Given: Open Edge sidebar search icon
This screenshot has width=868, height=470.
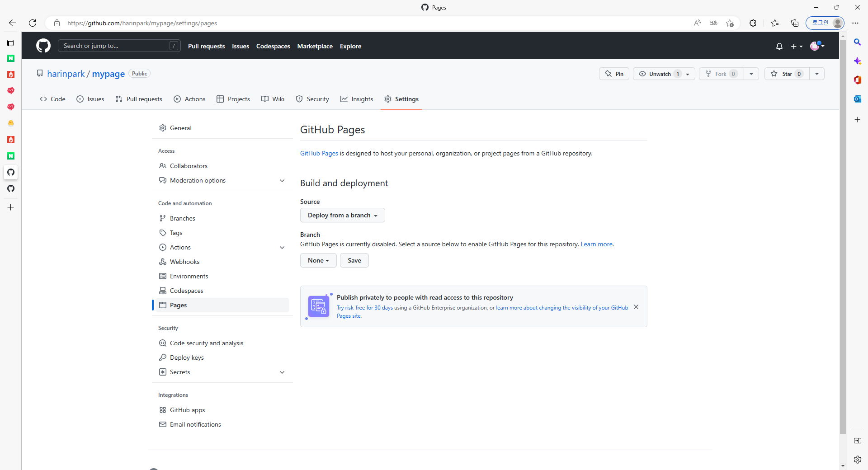Looking at the screenshot, I should click(x=857, y=42).
